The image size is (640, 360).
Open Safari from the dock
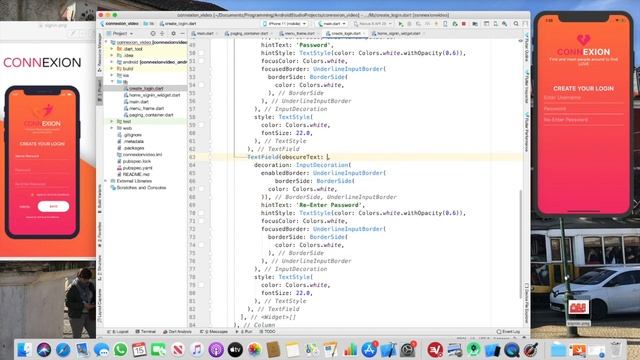63,350
